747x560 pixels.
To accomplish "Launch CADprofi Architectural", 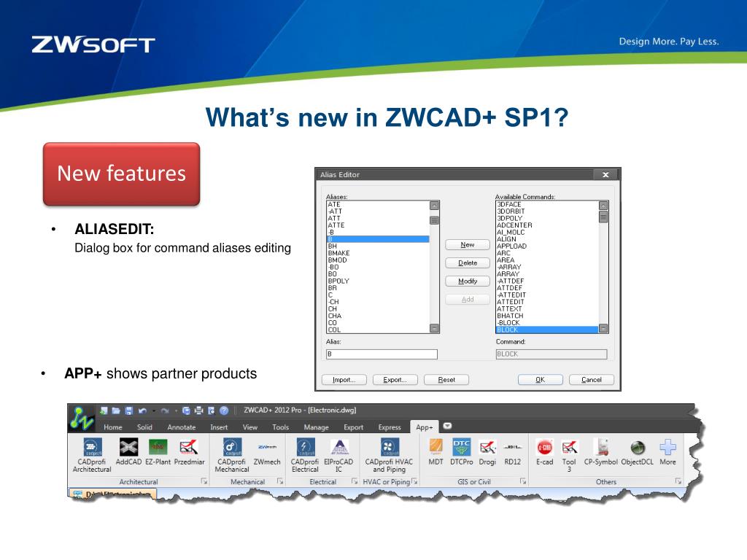I will pyautogui.click(x=92, y=455).
